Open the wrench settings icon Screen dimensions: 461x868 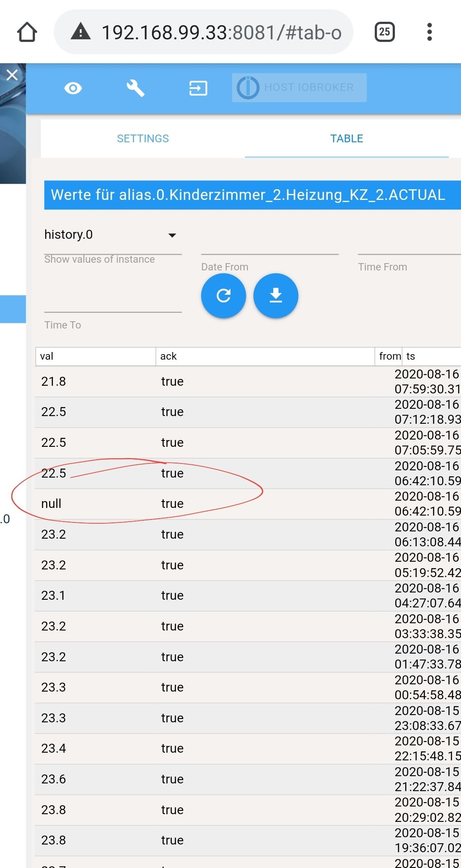click(x=135, y=88)
